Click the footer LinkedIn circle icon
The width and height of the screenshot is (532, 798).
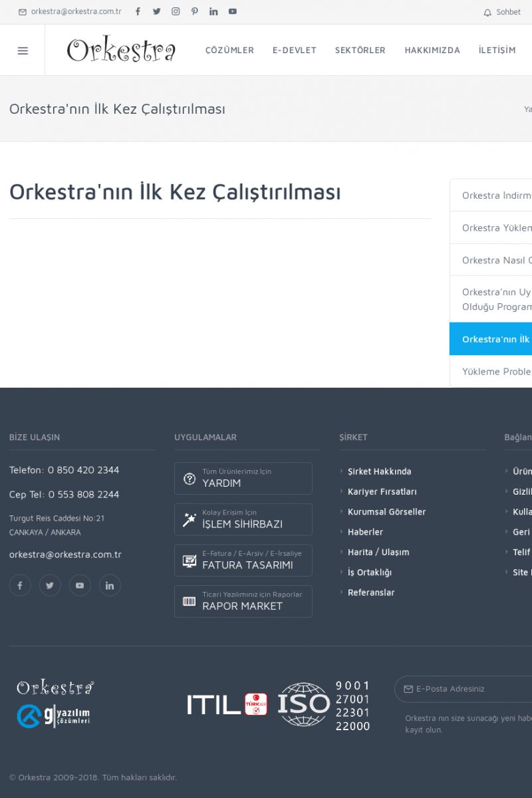(x=110, y=585)
